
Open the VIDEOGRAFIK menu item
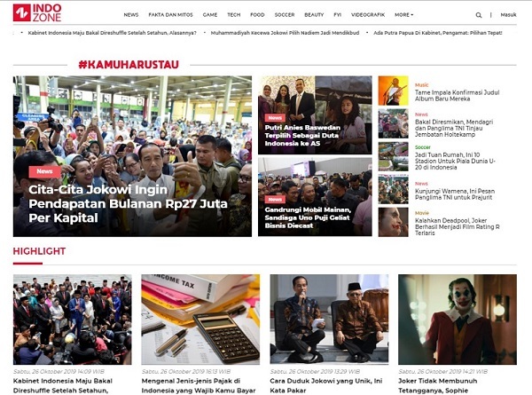[368, 15]
